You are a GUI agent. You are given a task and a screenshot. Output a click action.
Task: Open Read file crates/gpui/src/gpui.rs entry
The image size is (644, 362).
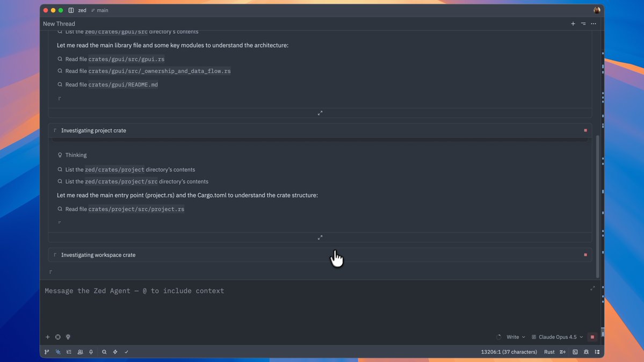pos(111,59)
